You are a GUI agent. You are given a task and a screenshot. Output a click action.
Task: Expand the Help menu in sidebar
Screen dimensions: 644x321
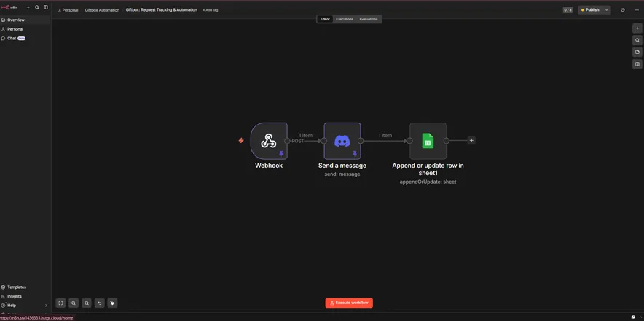click(25, 306)
